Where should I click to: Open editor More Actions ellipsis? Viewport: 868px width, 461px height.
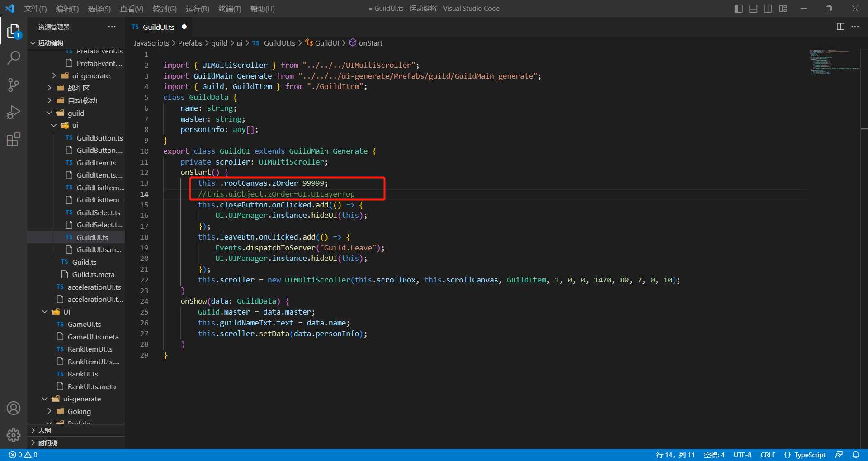tap(855, 27)
